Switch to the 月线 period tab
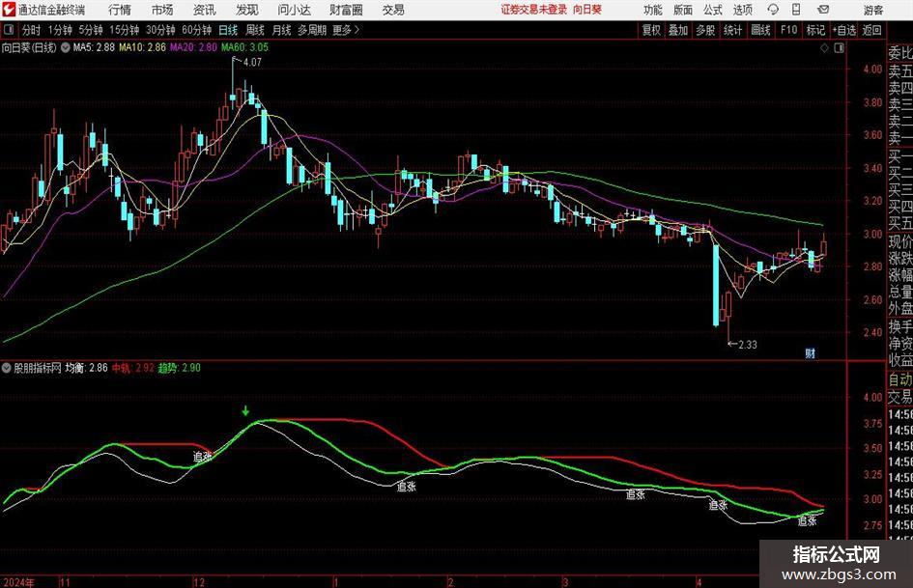 281,30
